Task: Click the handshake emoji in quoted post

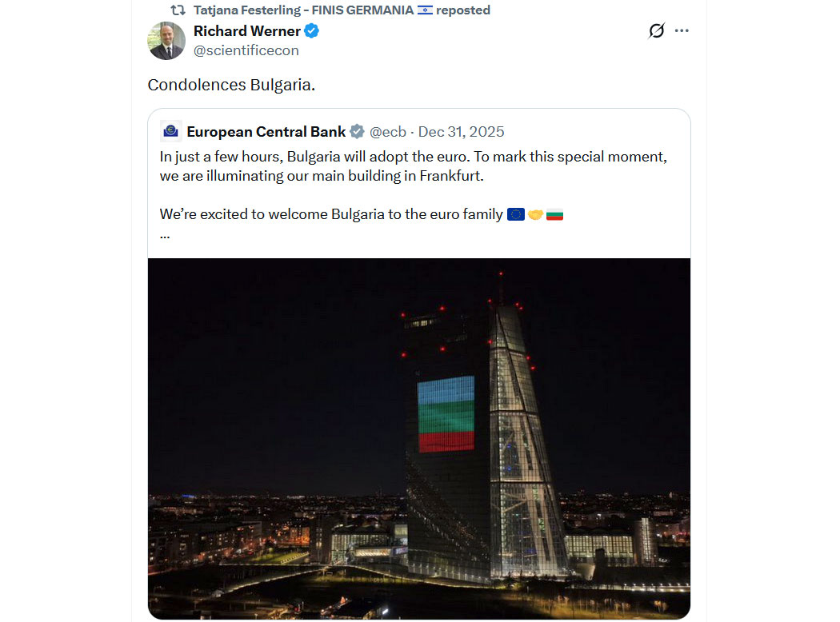Action: pyautogui.click(x=535, y=214)
